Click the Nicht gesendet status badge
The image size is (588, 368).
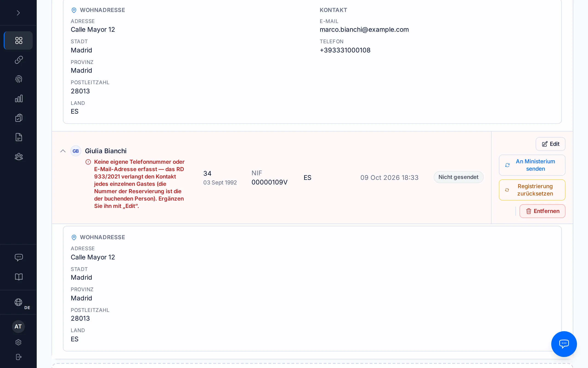pyautogui.click(x=458, y=177)
